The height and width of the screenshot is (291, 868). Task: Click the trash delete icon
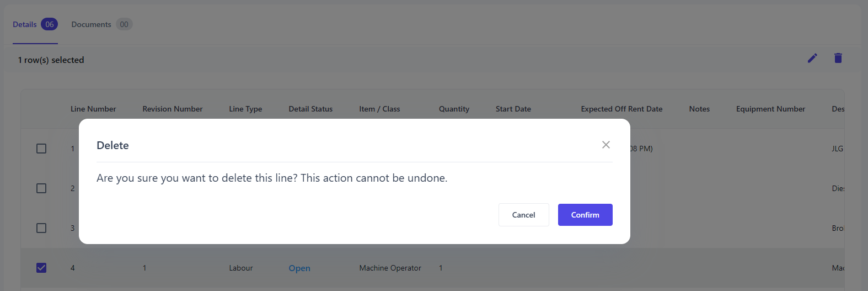[x=838, y=58]
